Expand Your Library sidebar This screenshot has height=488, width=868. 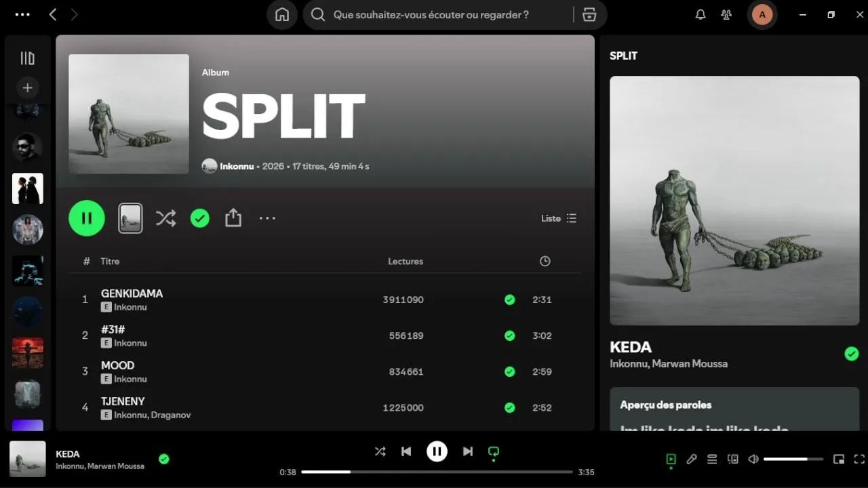(27, 58)
